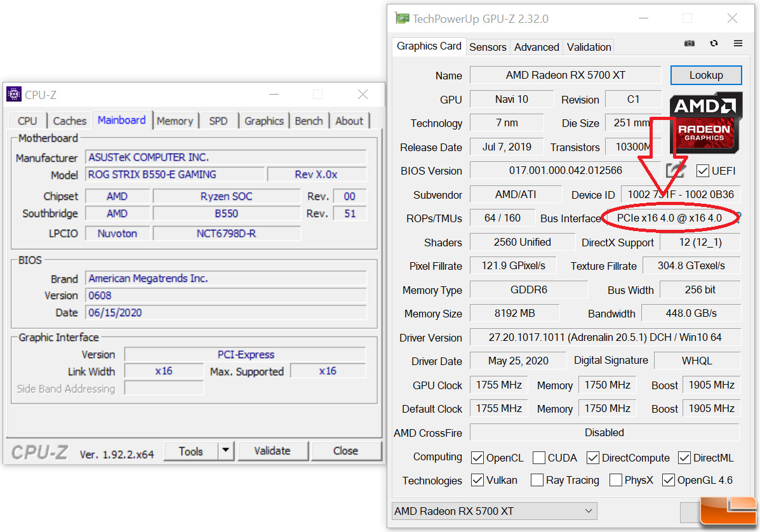Take a GPU-Z screenshot with the camera icon

[x=690, y=44]
